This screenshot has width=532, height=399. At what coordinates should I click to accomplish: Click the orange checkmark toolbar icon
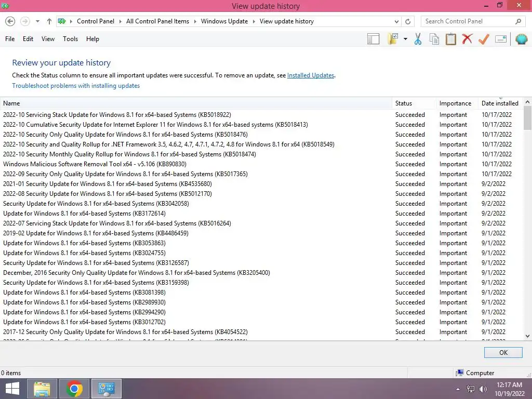coord(484,39)
